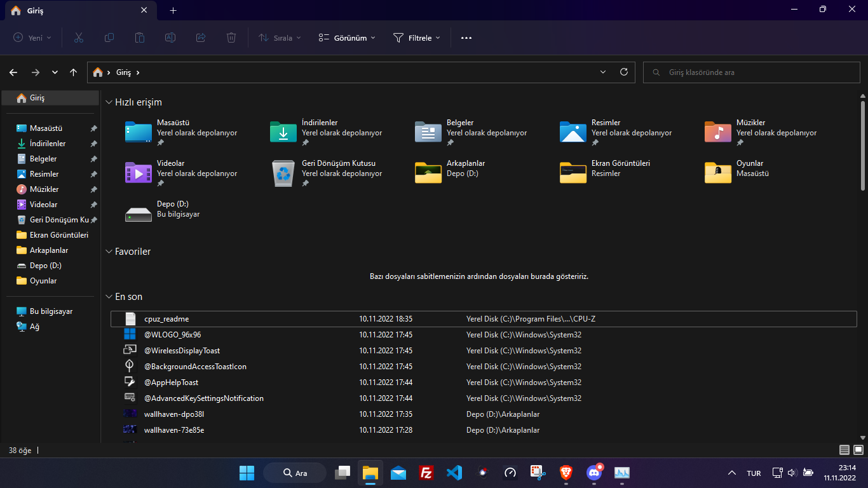
Task: Open Visual Studio Code from the taskbar
Action: tap(454, 473)
